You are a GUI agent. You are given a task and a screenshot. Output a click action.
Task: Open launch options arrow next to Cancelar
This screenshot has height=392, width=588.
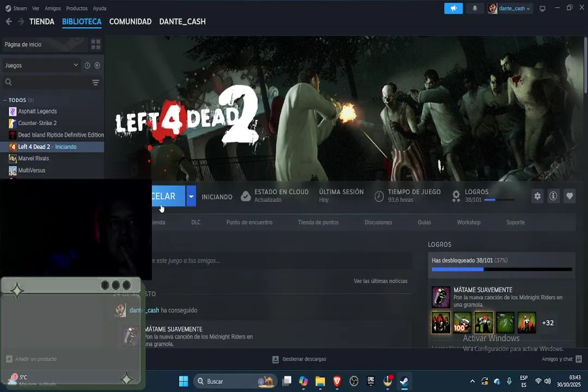(x=191, y=196)
